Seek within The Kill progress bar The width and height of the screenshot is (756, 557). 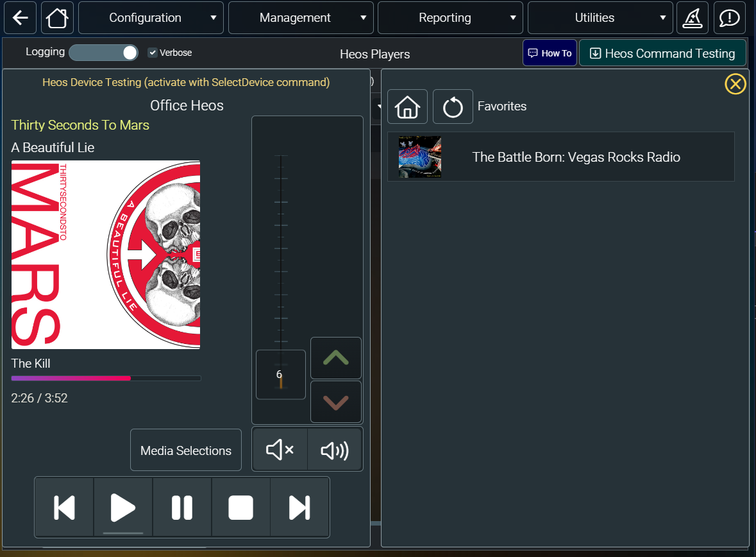pyautogui.click(x=106, y=379)
